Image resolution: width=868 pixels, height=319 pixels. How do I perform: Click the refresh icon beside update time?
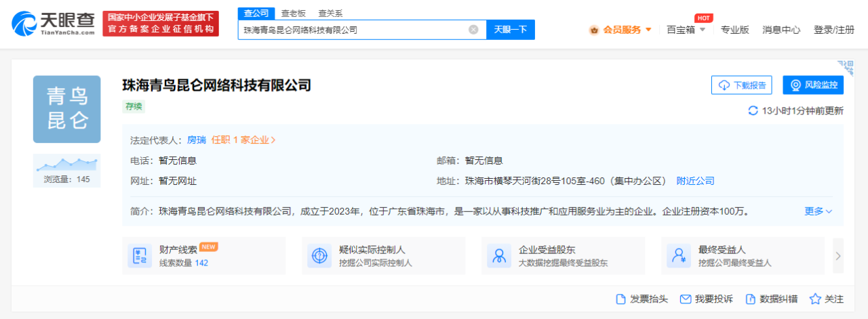(753, 110)
